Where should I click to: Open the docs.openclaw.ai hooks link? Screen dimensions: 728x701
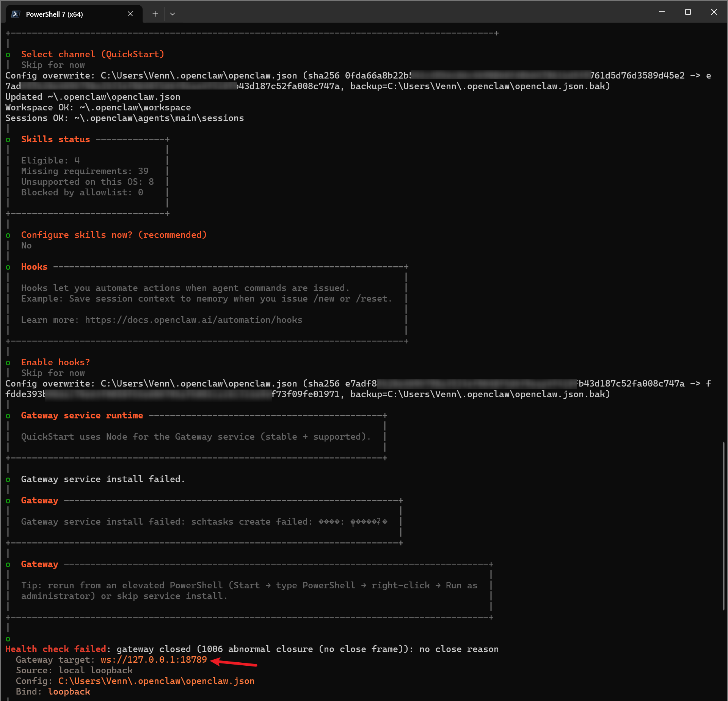point(193,320)
